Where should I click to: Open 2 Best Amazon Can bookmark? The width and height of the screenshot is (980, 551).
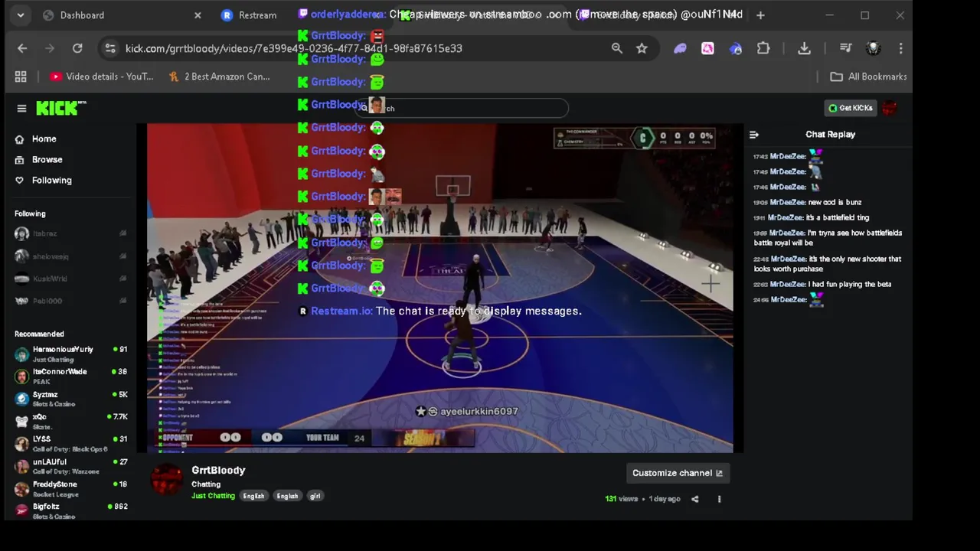(220, 77)
